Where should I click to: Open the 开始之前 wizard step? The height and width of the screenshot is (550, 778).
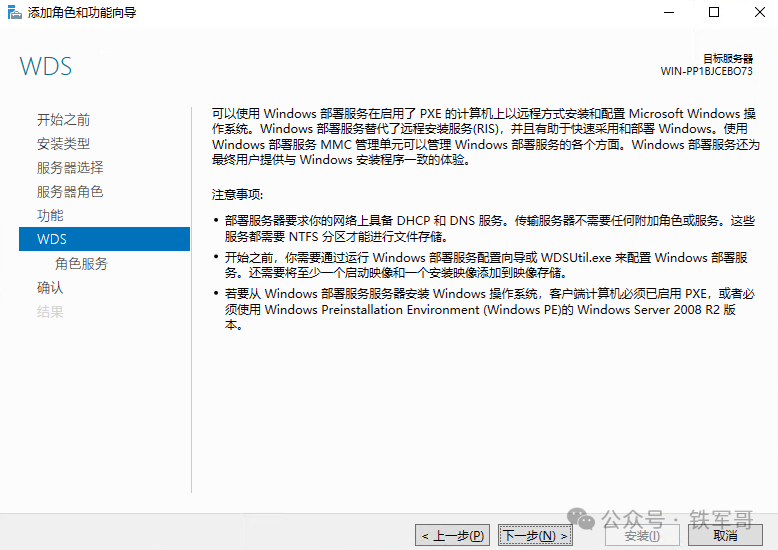pyautogui.click(x=64, y=120)
